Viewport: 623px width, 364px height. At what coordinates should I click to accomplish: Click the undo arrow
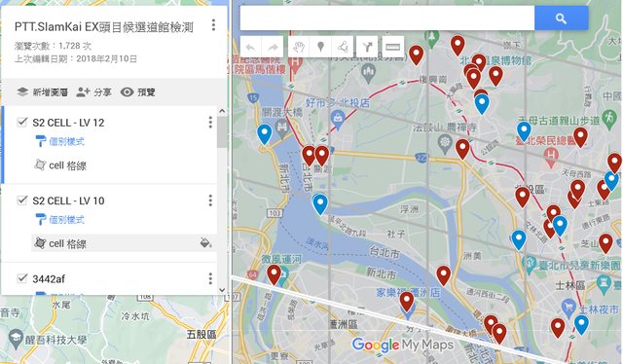pyautogui.click(x=251, y=48)
